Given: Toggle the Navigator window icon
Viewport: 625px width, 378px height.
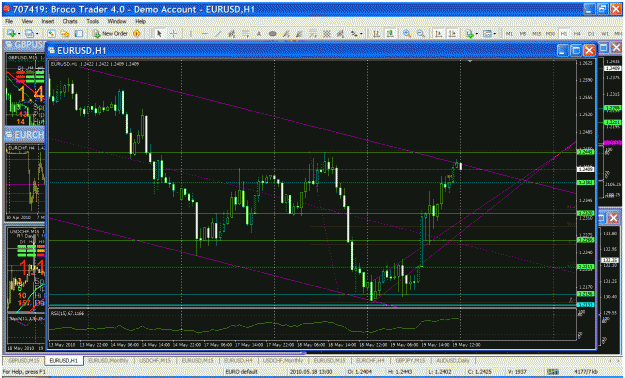Looking at the screenshot, I should (x=65, y=33).
